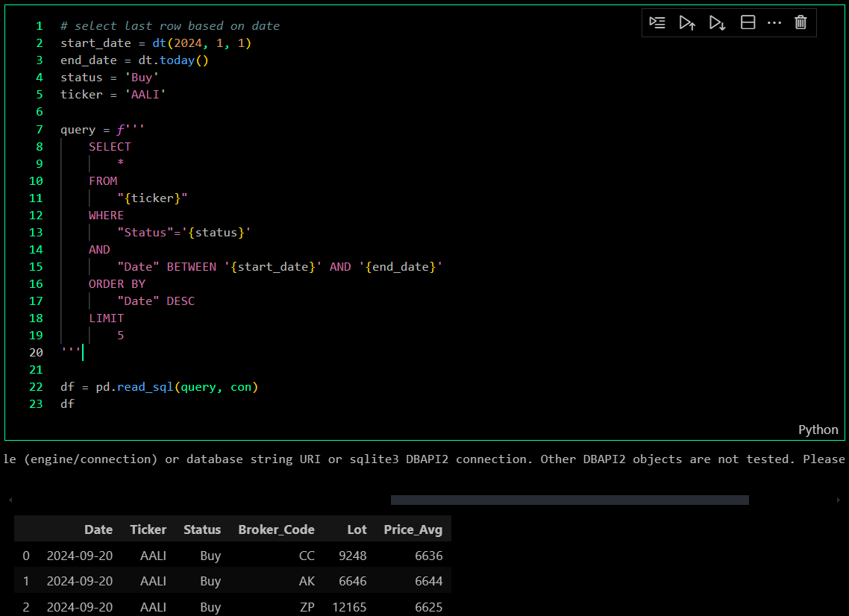The height and width of the screenshot is (616, 849).
Task: Place cursor on end_date dt.today() line
Action: (134, 60)
